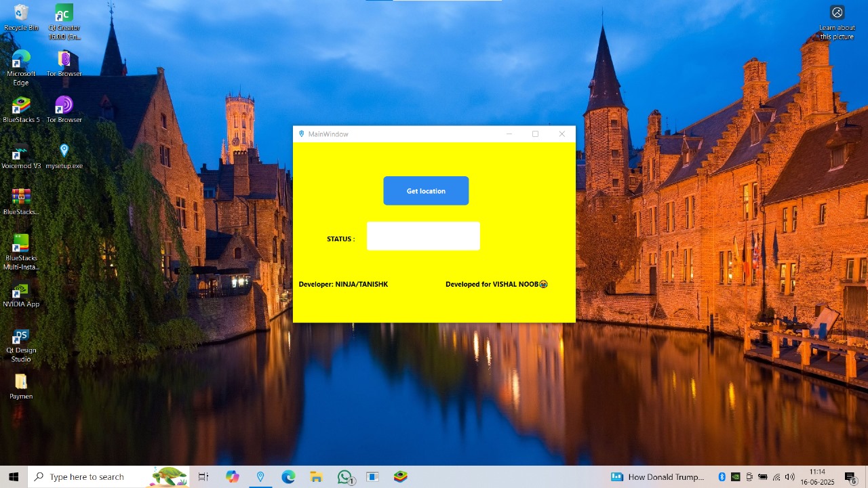Open Qt Design Studio desktop icon
This screenshot has height=488, width=868.
coord(21,337)
